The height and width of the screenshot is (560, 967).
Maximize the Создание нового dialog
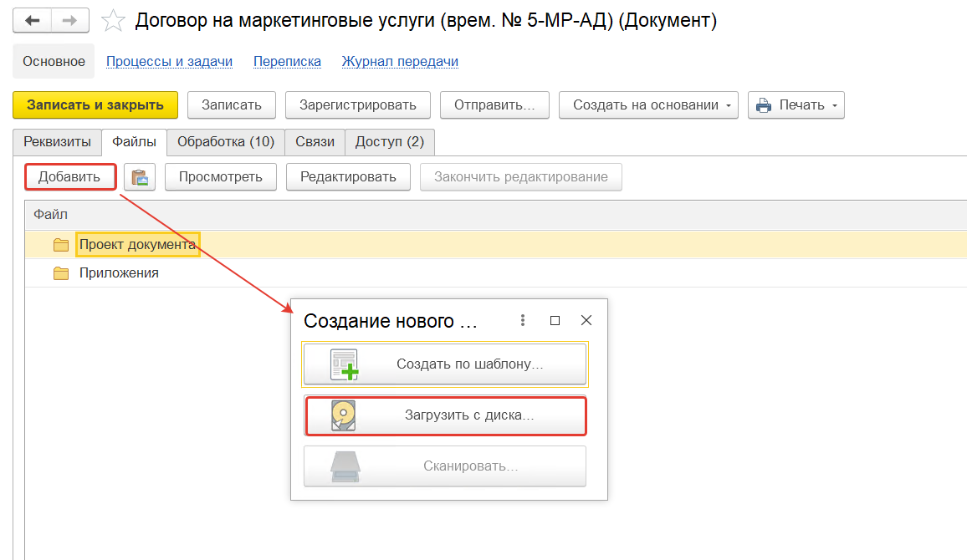click(555, 320)
